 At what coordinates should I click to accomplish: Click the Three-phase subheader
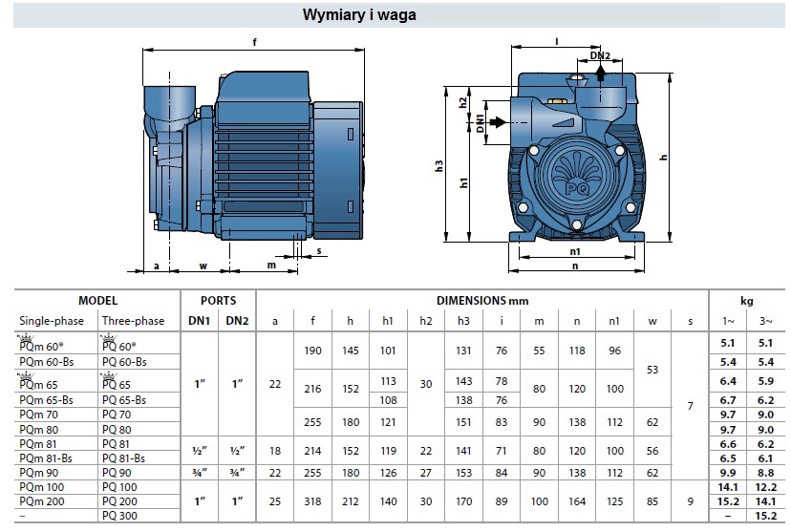(133, 321)
